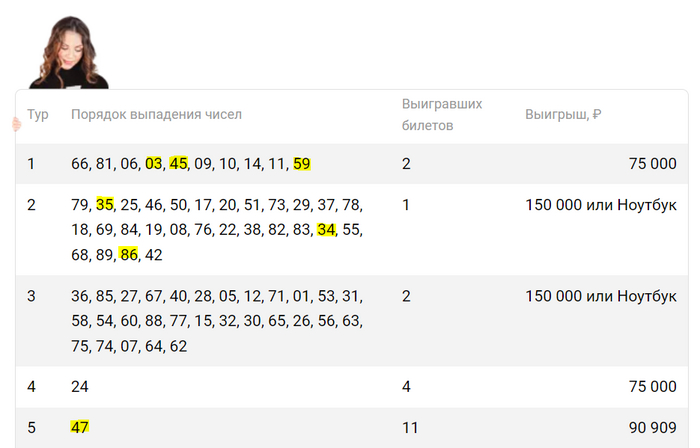This screenshot has height=448, width=700.
Task: Click number 24 in round 4
Action: coord(80,386)
